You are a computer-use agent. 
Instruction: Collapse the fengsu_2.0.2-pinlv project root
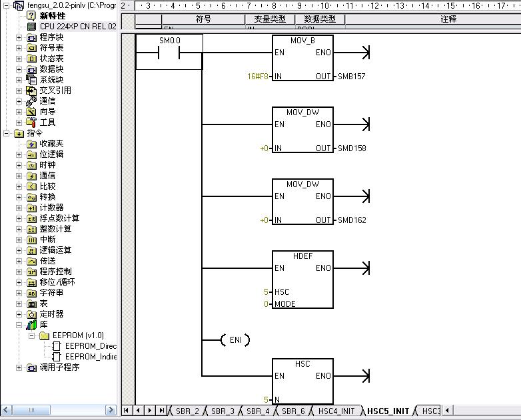(x=6, y=5)
